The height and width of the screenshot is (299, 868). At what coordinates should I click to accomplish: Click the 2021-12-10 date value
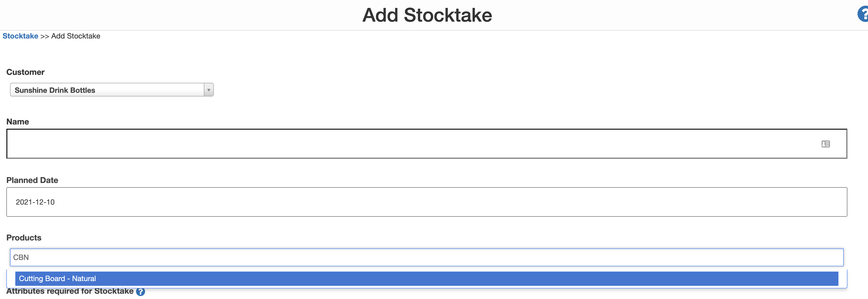(x=35, y=202)
